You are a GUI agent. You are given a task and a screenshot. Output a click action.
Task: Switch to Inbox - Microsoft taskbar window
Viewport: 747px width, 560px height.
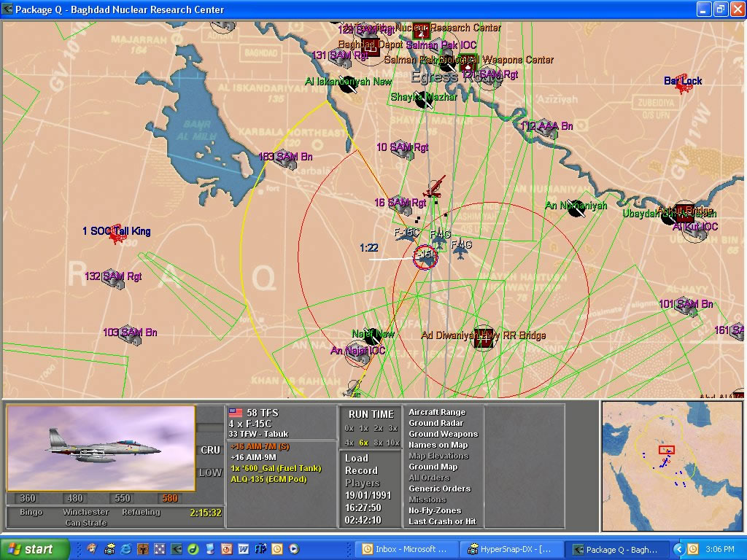click(x=409, y=549)
